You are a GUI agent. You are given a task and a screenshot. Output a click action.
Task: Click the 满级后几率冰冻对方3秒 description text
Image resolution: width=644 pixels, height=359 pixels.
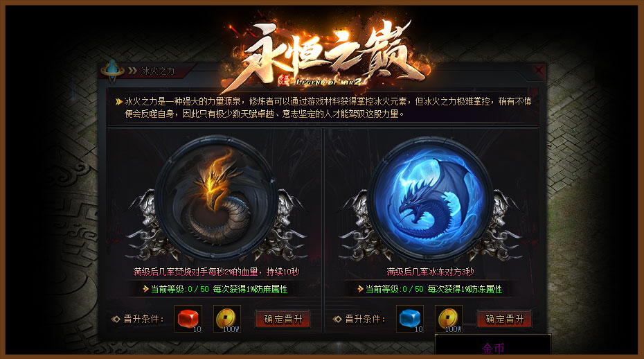(430, 272)
